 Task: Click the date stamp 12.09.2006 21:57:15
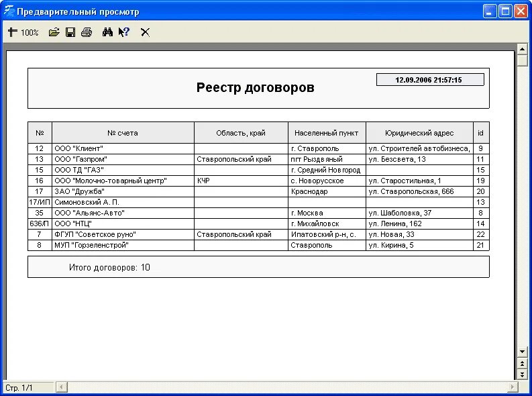(x=430, y=80)
